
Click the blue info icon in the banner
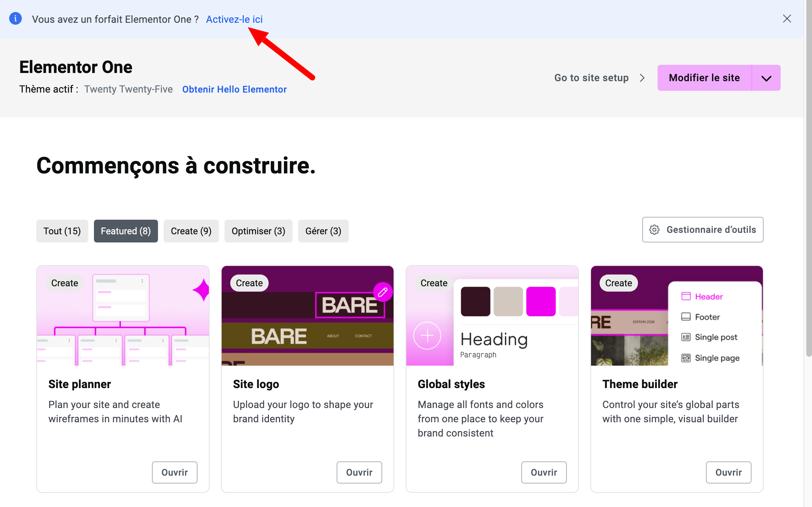[x=15, y=19]
